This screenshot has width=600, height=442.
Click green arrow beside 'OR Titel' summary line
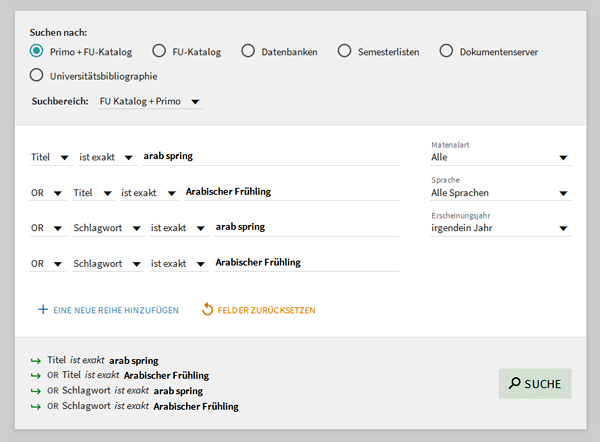36,376
